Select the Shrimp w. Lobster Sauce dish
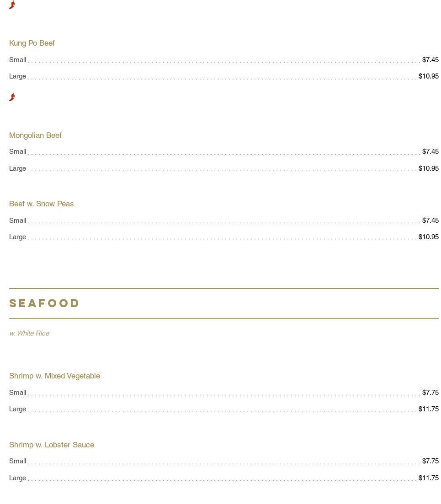441x504 pixels. [52, 445]
